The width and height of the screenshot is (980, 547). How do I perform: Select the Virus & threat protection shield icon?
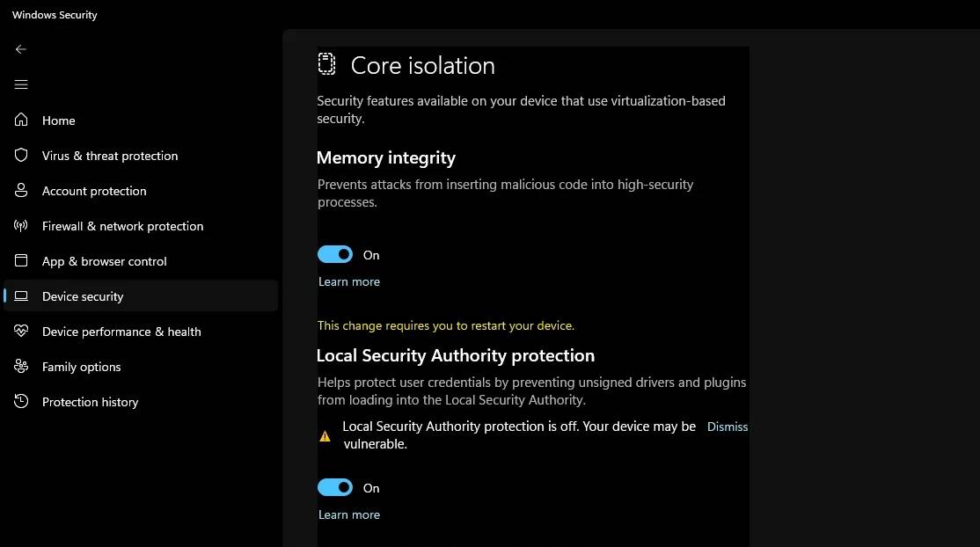20,155
